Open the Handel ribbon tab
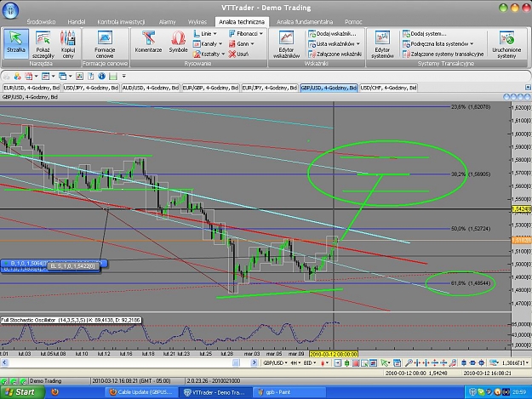 coord(77,22)
